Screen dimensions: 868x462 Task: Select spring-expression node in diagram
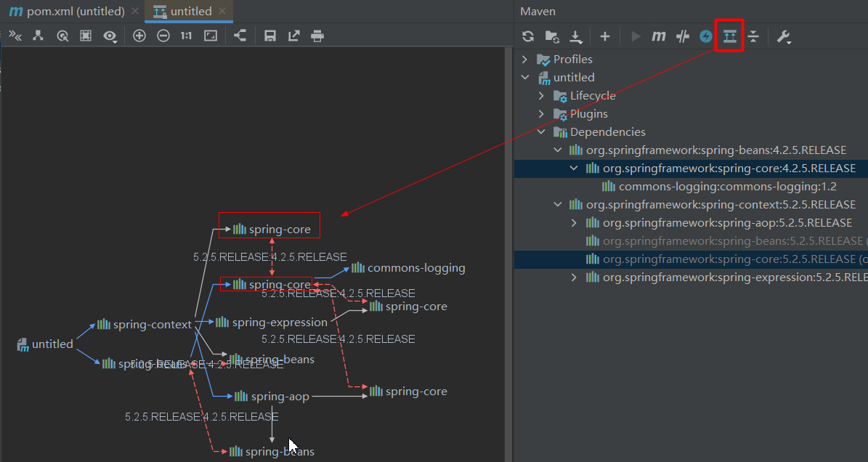click(272, 322)
